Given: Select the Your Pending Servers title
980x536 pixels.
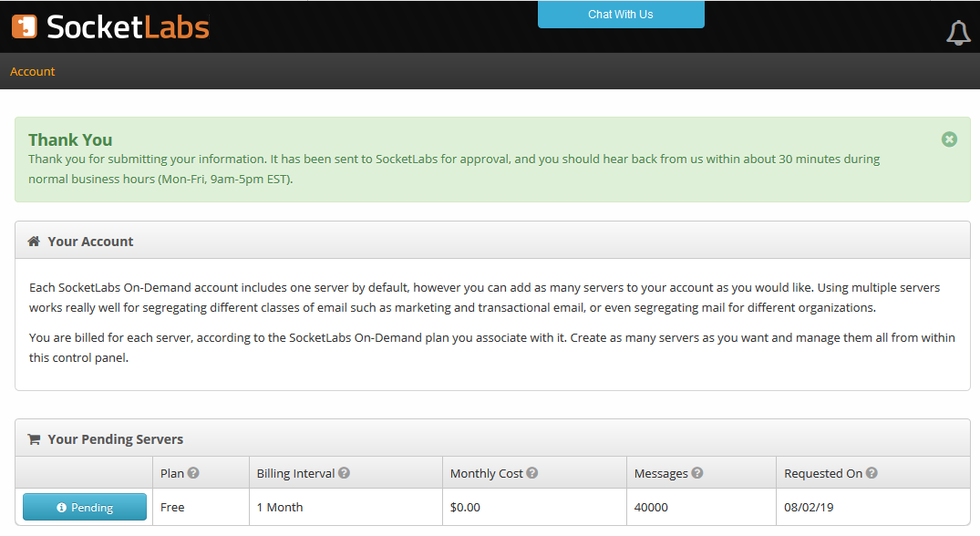Looking at the screenshot, I should tap(116, 439).
